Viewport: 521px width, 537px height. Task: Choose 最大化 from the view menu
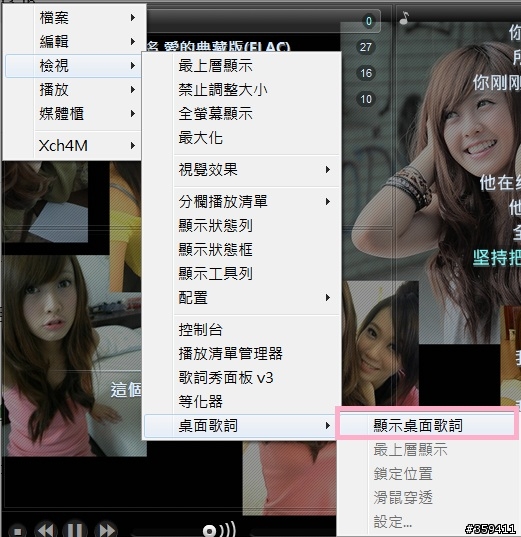point(241,138)
